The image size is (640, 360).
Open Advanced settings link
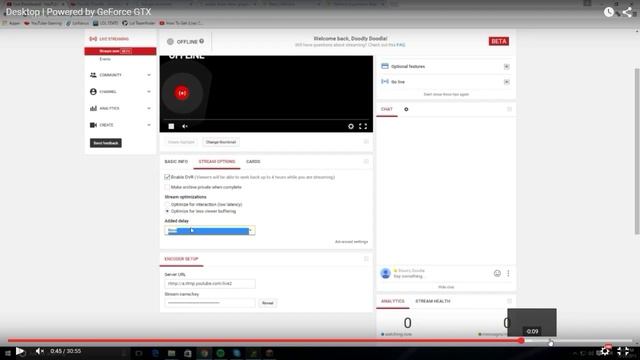pyautogui.click(x=351, y=242)
